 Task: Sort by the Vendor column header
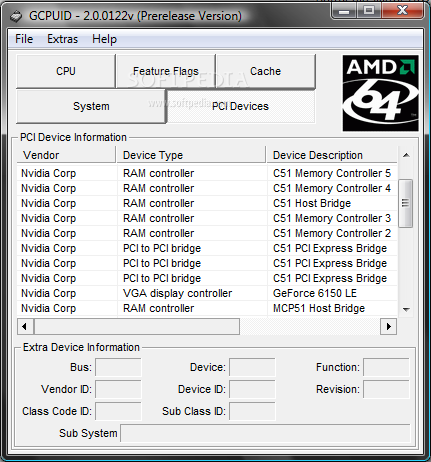(x=66, y=155)
